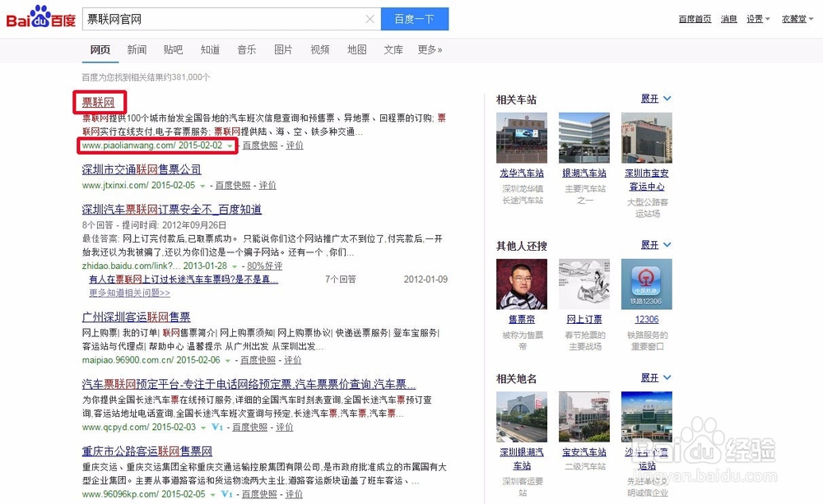Click the 银湖汽车站 thumbnail image
Viewport: 823px width, 504px height.
(x=584, y=137)
